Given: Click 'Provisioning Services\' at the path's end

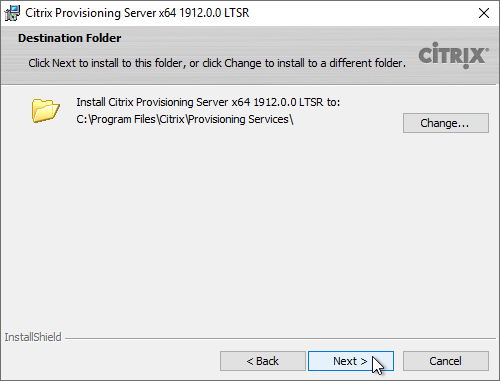Looking at the screenshot, I should pyautogui.click(x=240, y=119).
